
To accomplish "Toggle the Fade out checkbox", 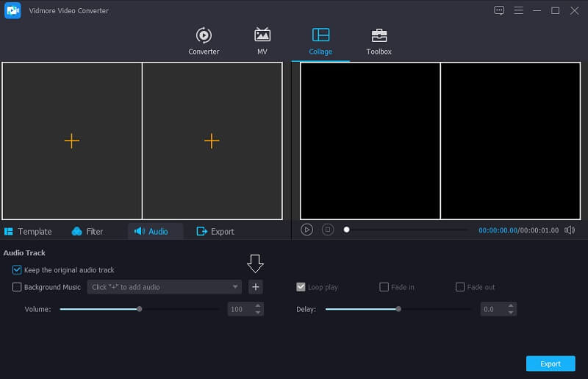I will (x=460, y=287).
